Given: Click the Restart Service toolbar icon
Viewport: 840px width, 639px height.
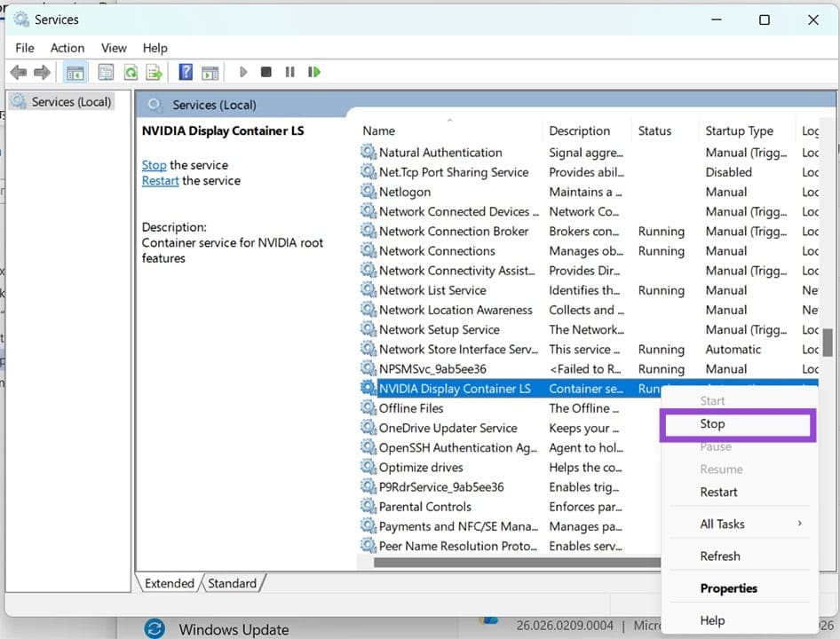Looking at the screenshot, I should tap(313, 73).
